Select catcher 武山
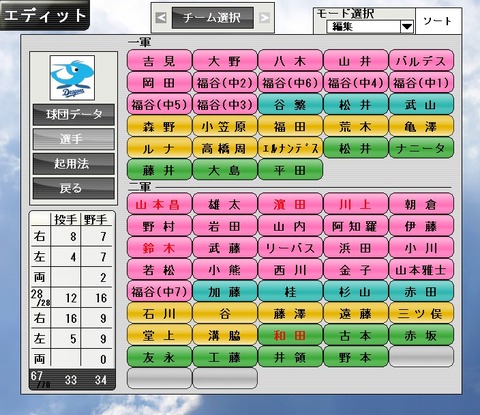 point(421,104)
